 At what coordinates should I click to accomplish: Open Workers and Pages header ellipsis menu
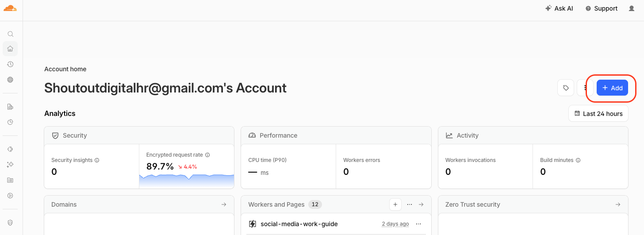[410, 204]
